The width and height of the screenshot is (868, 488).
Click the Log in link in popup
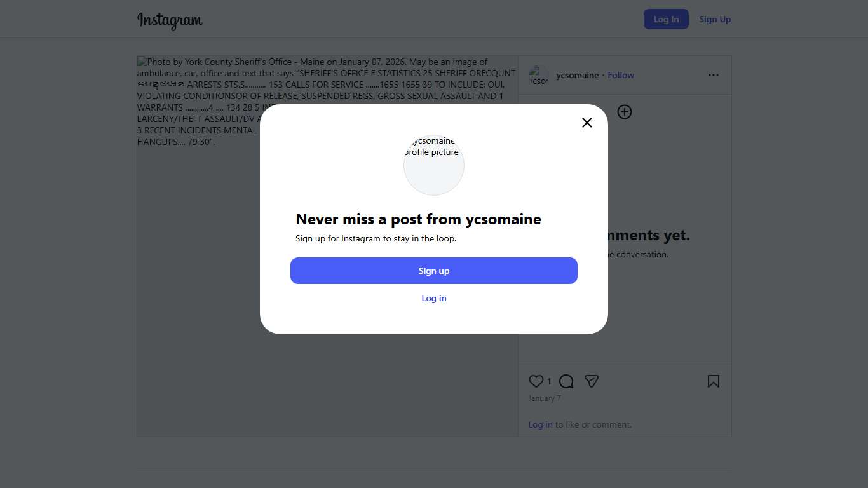point(434,298)
